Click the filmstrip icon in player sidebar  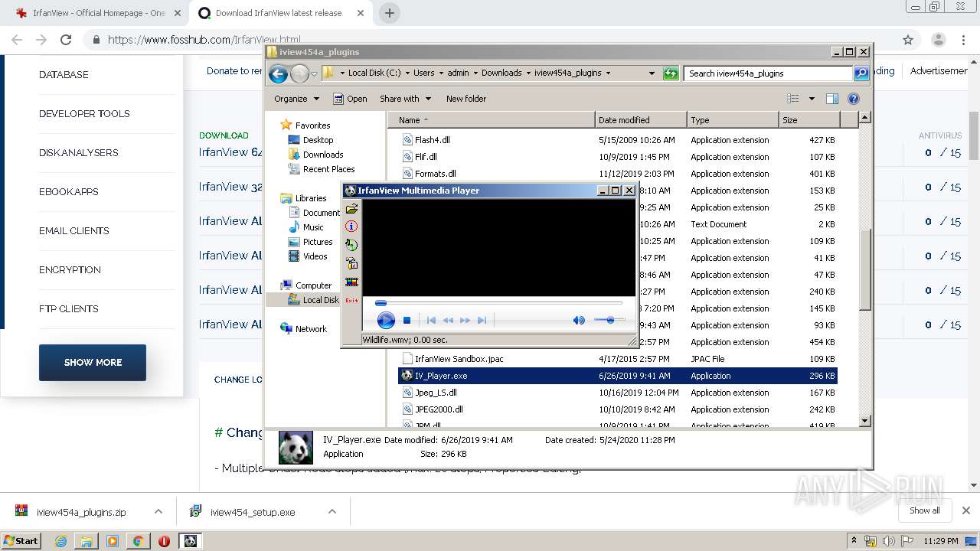[x=351, y=282]
